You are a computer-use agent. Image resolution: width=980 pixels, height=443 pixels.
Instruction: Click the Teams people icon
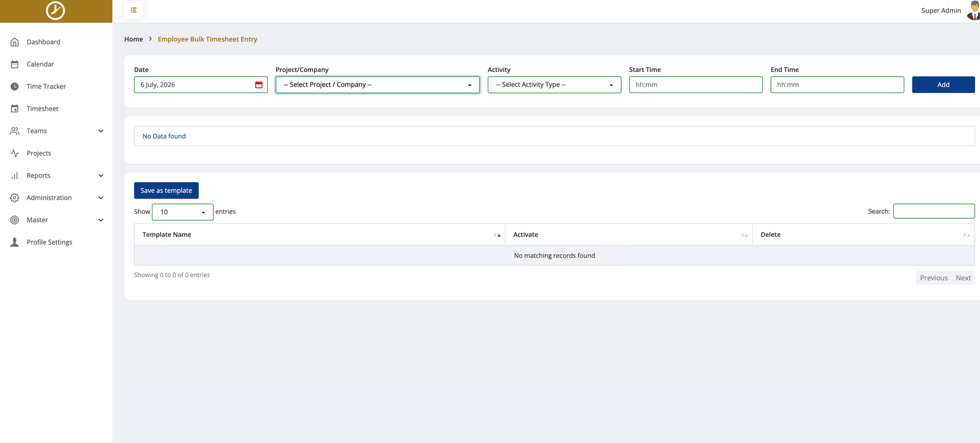pyautogui.click(x=15, y=131)
